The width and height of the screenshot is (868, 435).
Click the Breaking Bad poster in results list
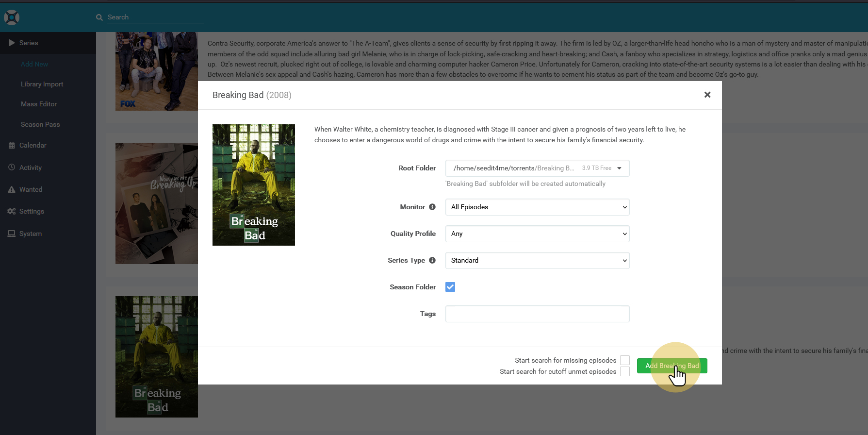tap(157, 357)
